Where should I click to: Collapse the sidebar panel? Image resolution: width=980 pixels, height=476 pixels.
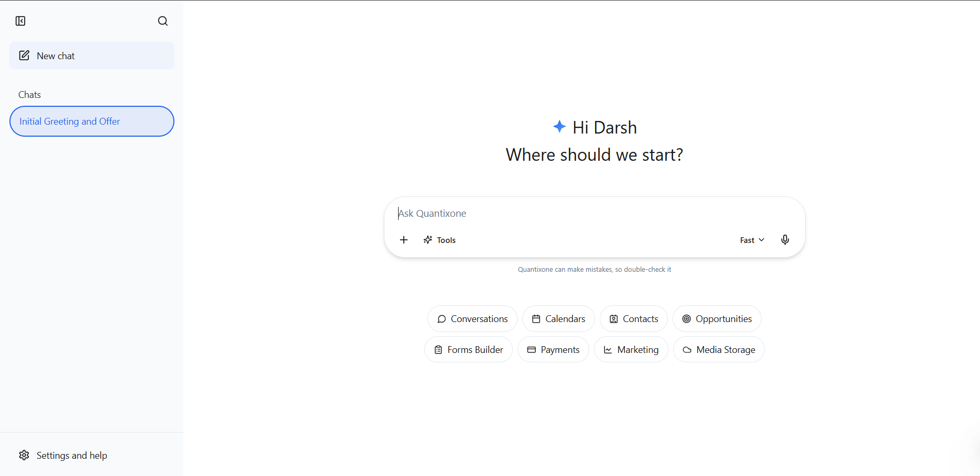tap(20, 21)
